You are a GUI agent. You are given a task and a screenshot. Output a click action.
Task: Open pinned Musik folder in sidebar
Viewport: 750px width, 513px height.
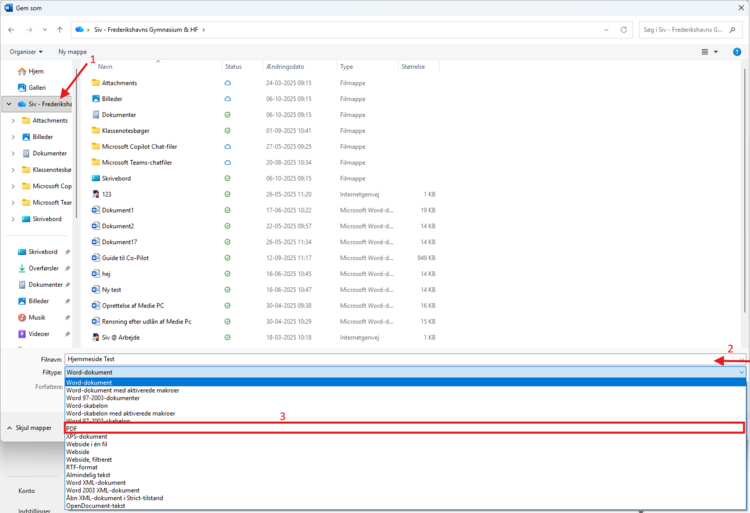pyautogui.click(x=37, y=316)
